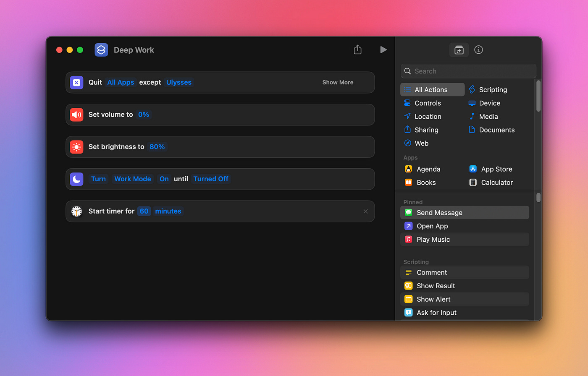
Task: Add the Open App action
Action: point(465,226)
